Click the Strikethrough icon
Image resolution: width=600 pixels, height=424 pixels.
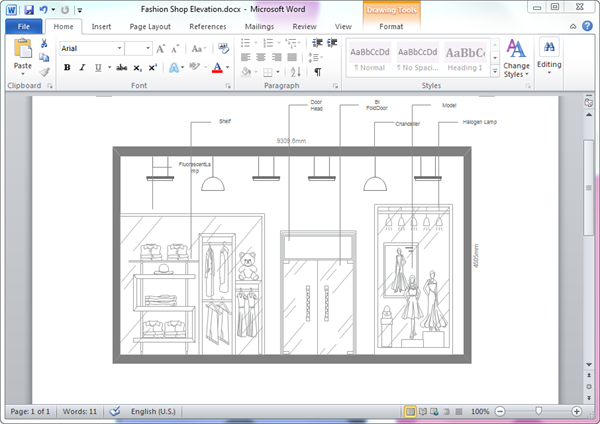tap(121, 68)
